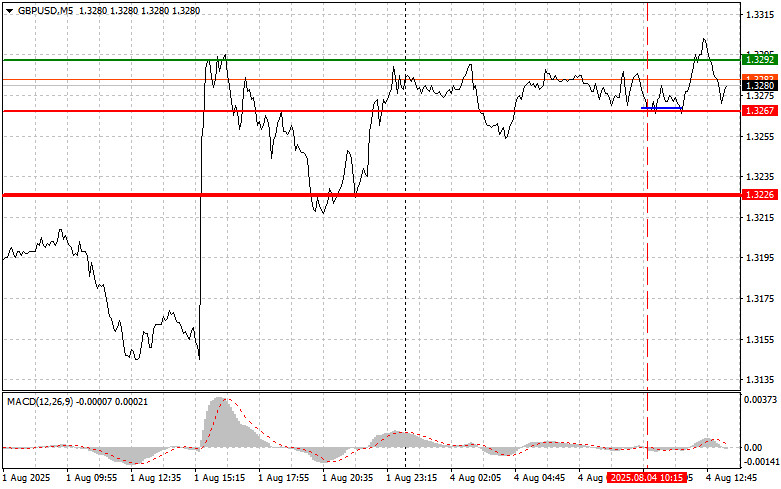Click the 1.3315 price scale value

tap(759, 15)
